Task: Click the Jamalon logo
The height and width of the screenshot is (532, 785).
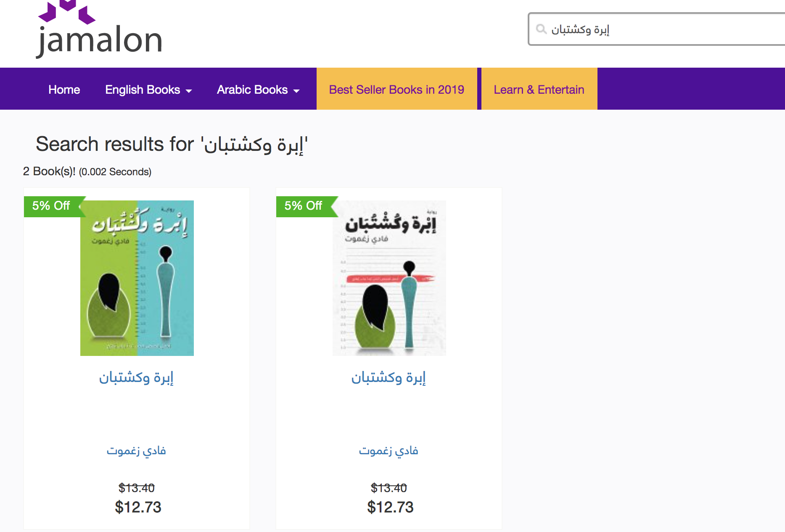Action: tap(100, 29)
